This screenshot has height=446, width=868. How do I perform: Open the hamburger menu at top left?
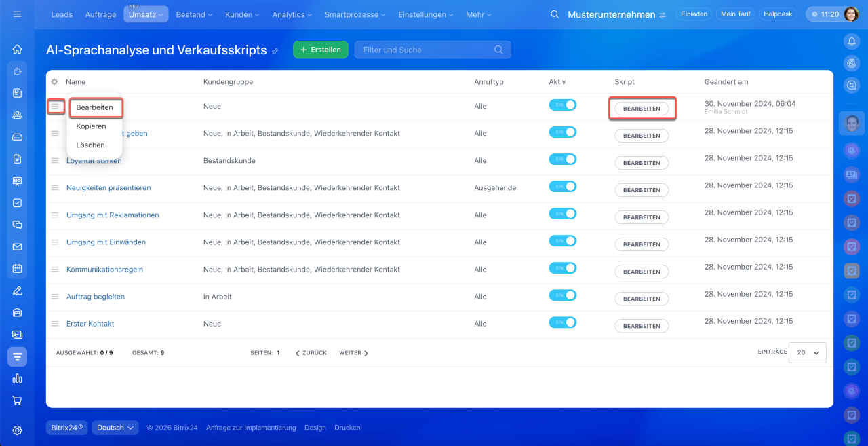(x=17, y=14)
